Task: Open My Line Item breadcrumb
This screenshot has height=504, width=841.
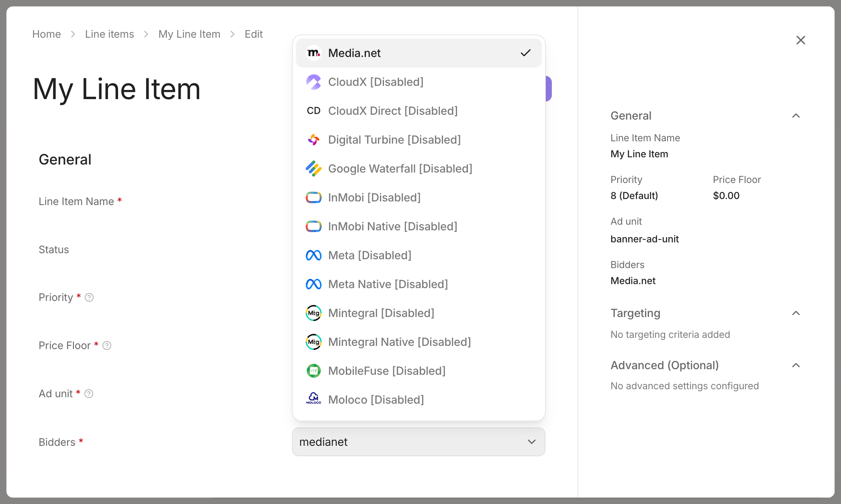Action: [190, 34]
